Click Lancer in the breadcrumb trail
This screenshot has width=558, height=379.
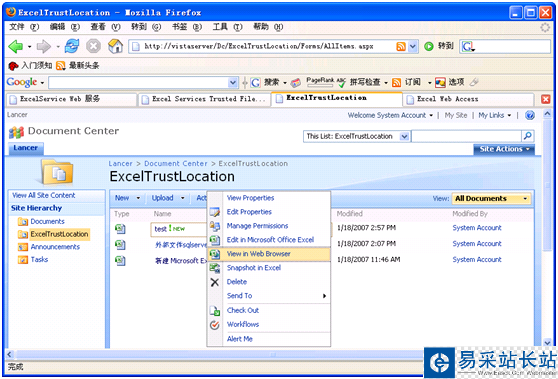(120, 164)
